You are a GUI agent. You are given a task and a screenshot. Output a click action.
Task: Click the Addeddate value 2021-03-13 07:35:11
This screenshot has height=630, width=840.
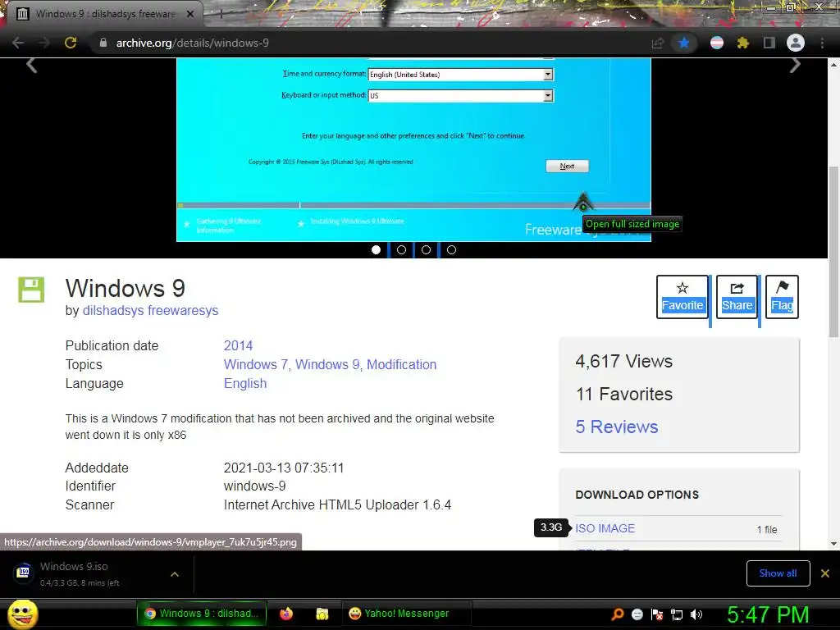(283, 468)
